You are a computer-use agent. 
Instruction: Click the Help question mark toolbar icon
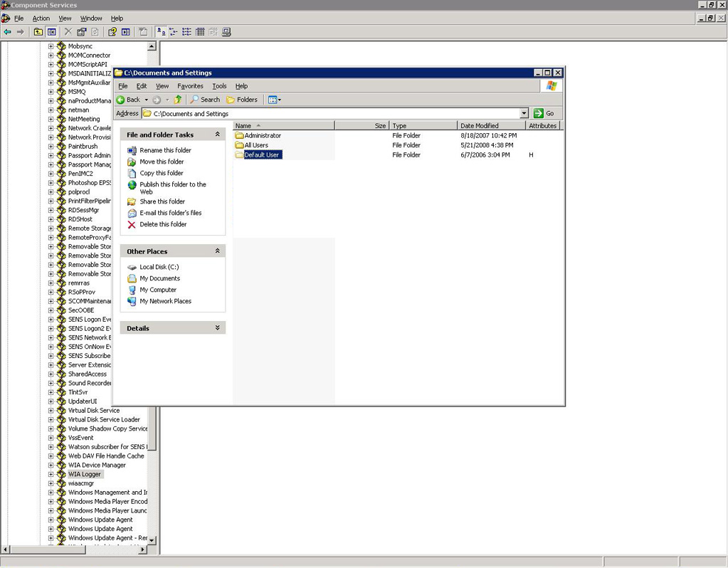pyautogui.click(x=112, y=32)
